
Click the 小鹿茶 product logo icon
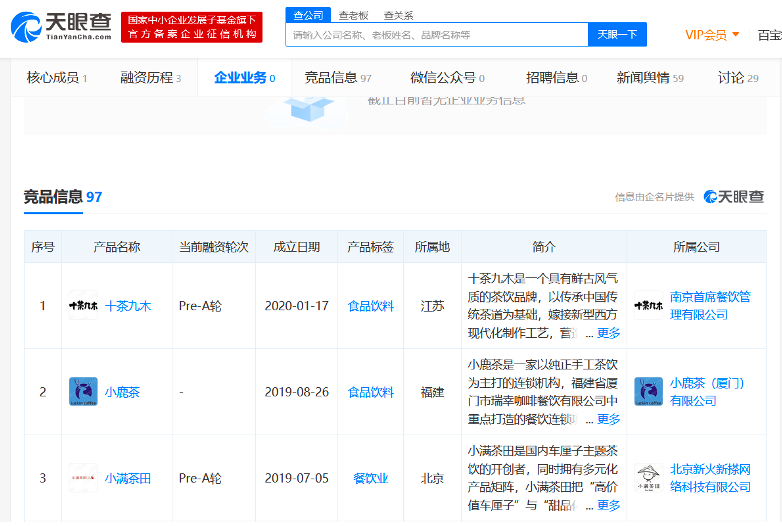click(83, 392)
